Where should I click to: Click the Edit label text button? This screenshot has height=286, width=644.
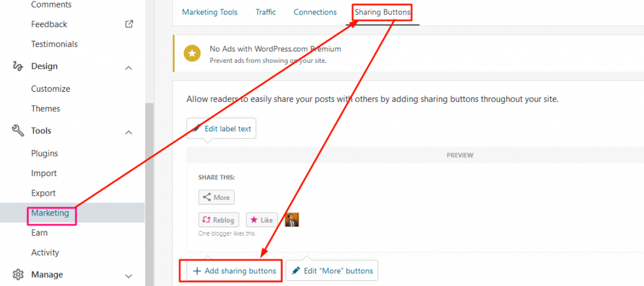pyautogui.click(x=221, y=128)
